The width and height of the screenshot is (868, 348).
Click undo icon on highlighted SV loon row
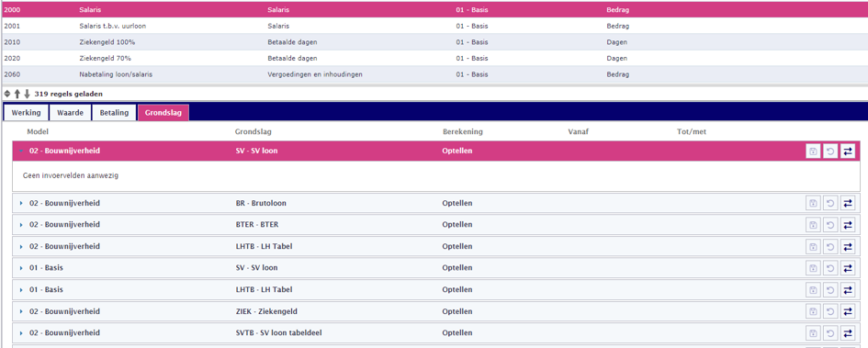829,151
